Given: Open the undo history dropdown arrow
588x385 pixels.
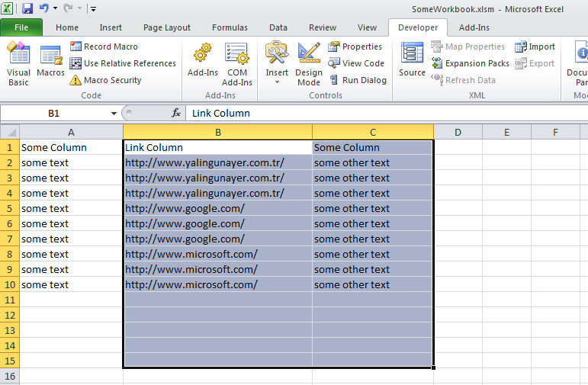Looking at the screenshot, I should pos(55,8).
